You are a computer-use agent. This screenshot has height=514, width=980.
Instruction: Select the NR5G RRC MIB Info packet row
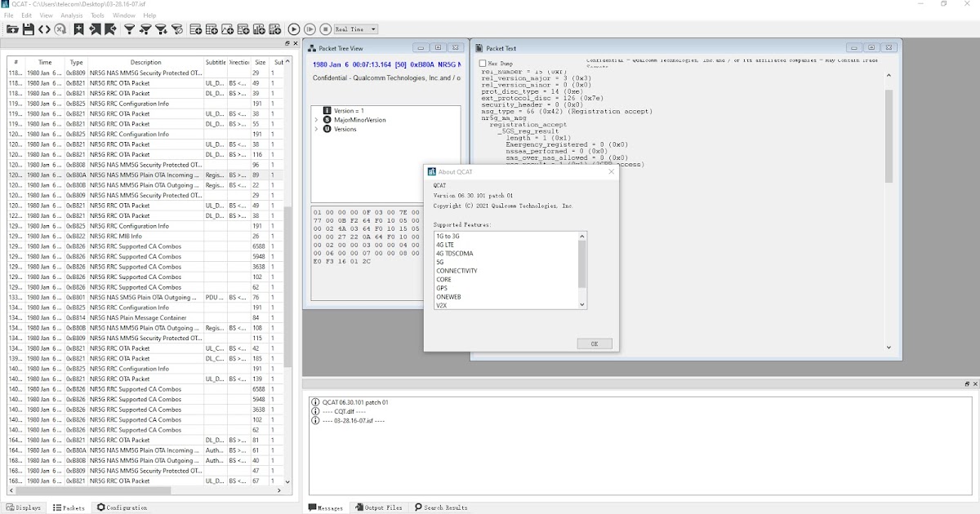click(147, 237)
